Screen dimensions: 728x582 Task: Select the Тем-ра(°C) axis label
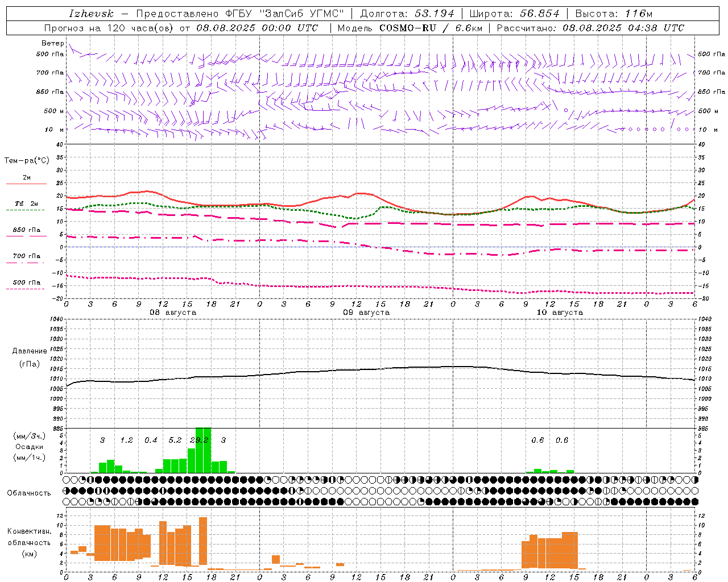[x=27, y=160]
